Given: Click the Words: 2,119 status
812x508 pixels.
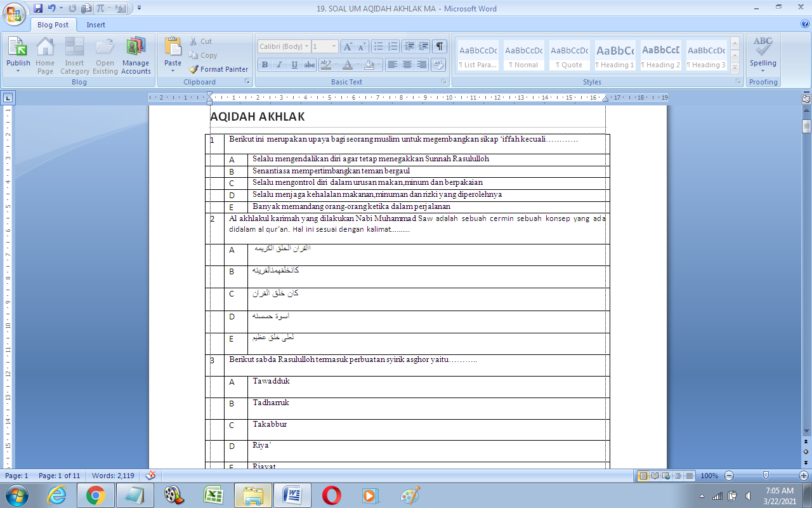Looking at the screenshot, I should 113,476.
